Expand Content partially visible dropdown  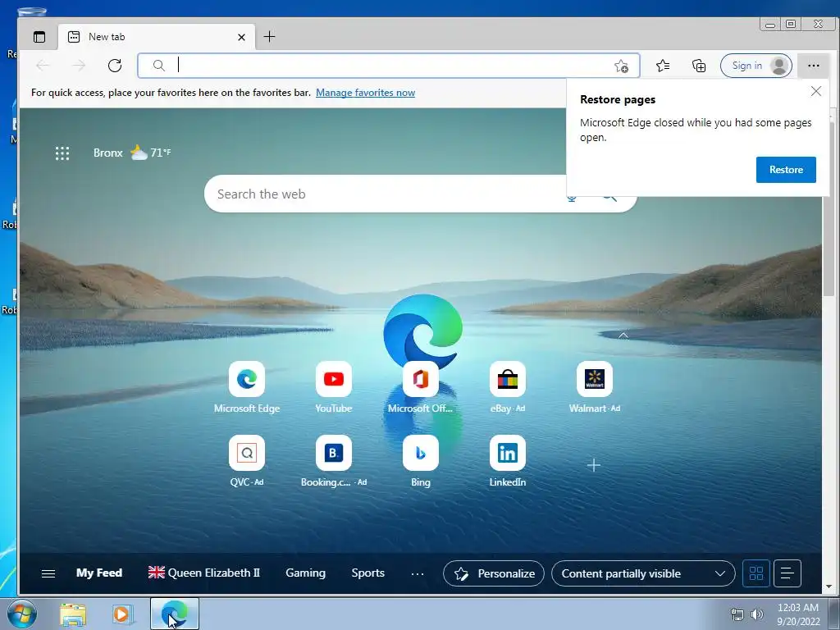tap(643, 573)
